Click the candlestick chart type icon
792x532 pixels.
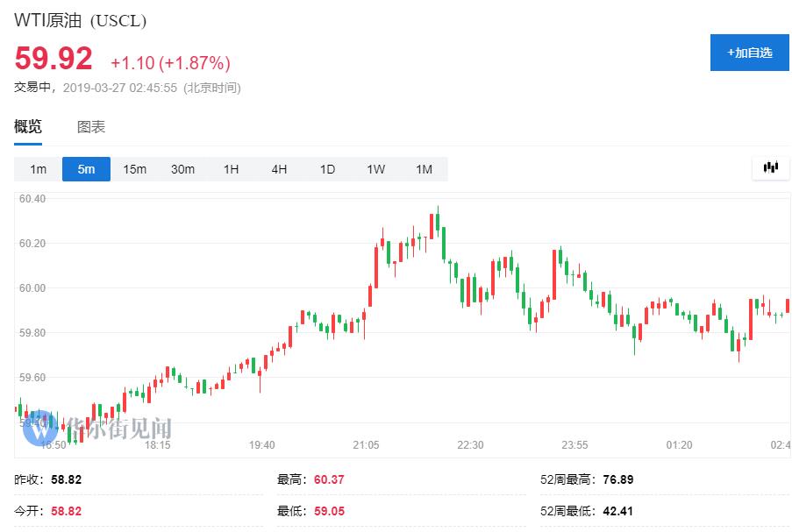771,167
